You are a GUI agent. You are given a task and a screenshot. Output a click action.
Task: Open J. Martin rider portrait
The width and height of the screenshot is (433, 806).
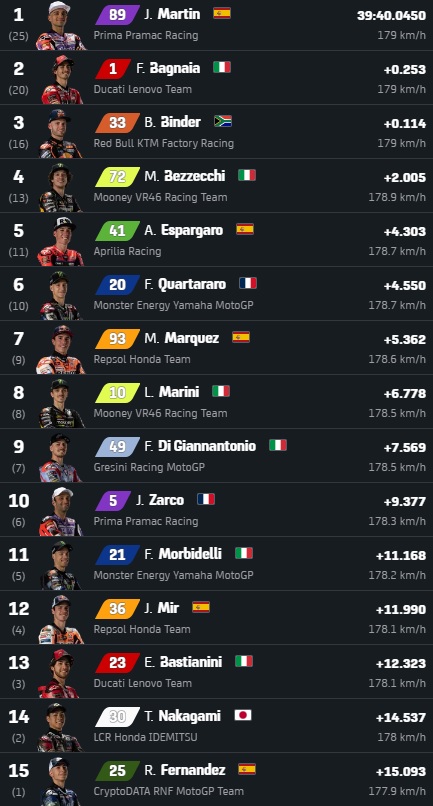pyautogui.click(x=60, y=25)
